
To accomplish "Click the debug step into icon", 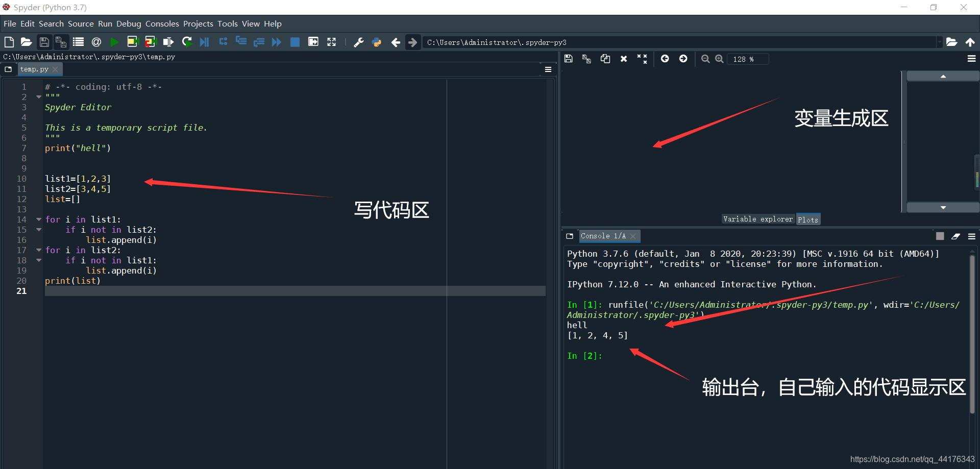I will click(241, 42).
